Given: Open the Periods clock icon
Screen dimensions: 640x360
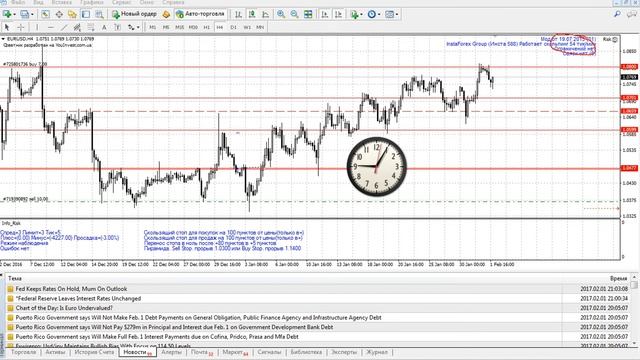Looking at the screenshot, I should tap(371, 14).
